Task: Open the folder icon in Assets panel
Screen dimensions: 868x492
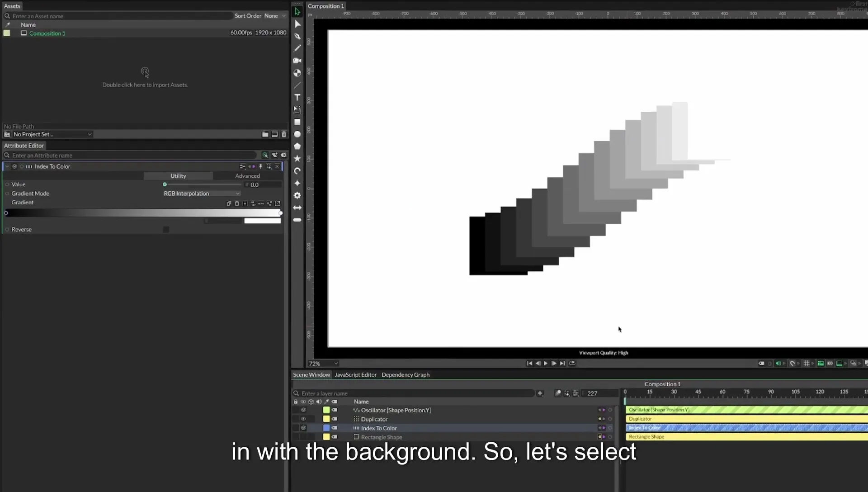Action: coord(265,134)
